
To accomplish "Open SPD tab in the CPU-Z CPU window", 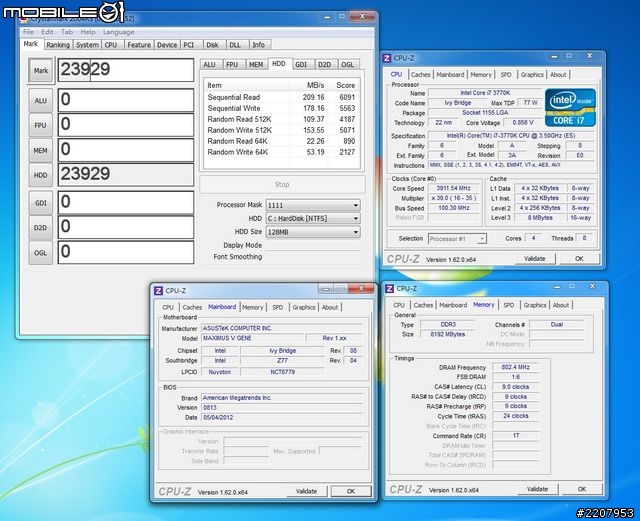I will click(x=506, y=75).
